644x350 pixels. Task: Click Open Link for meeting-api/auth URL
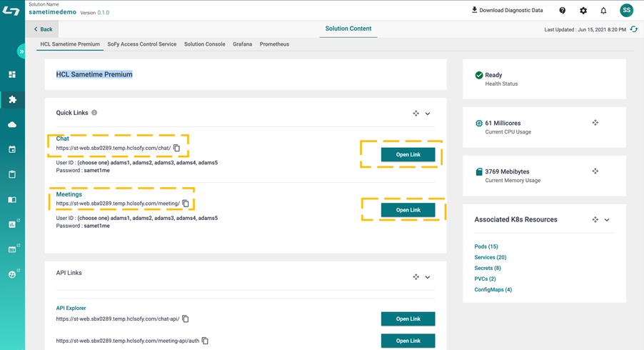point(408,341)
